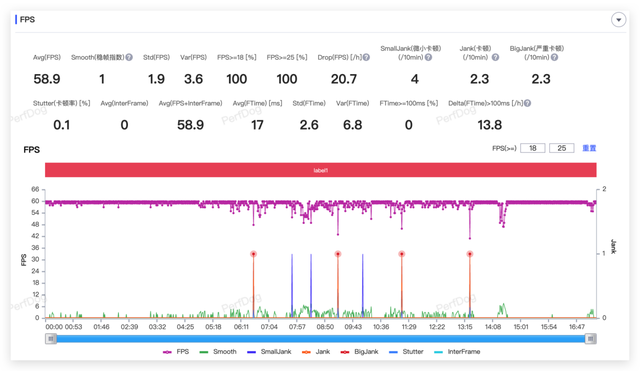The width and height of the screenshot is (640, 371).
Task: Open the BigJank help question mark
Action: 554,58
